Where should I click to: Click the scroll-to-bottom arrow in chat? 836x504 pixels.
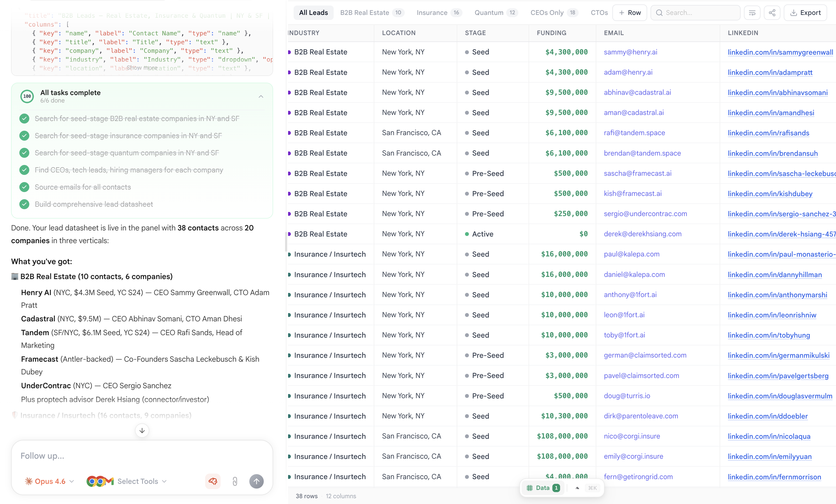142,431
